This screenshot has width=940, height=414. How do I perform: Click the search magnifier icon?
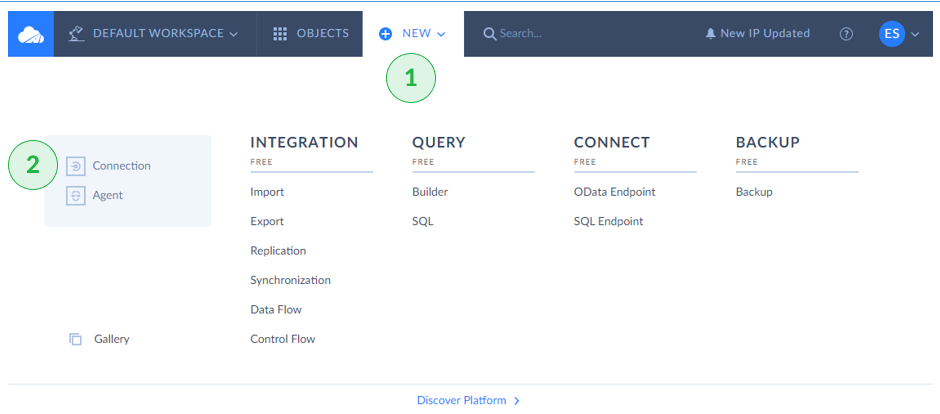(490, 34)
